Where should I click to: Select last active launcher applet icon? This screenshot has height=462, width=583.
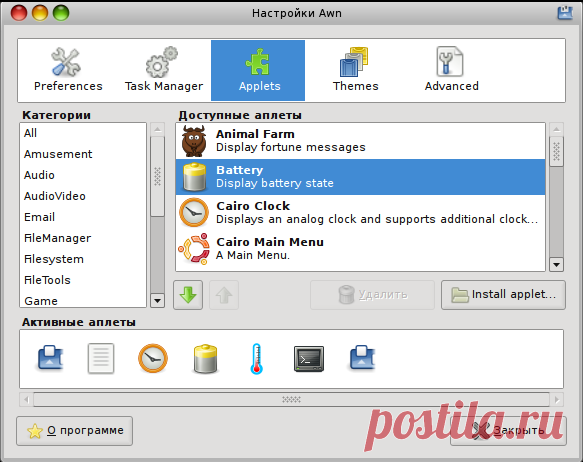click(x=363, y=358)
